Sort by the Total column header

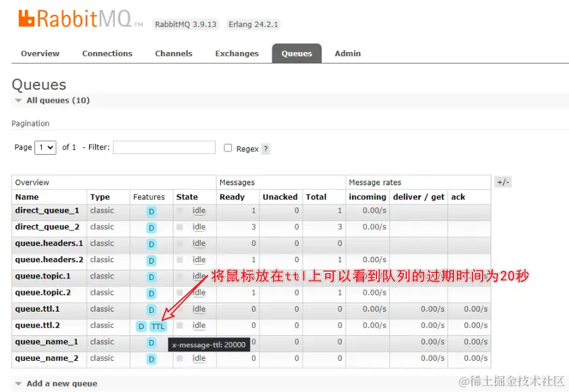316,197
